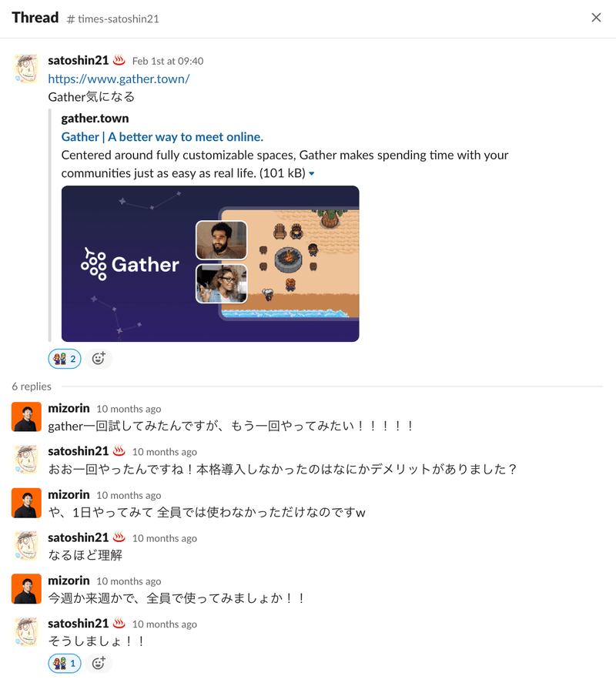This screenshot has height=686, width=616.
Task: Open 'Gather | A better way to meet online' title
Action: [x=162, y=137]
